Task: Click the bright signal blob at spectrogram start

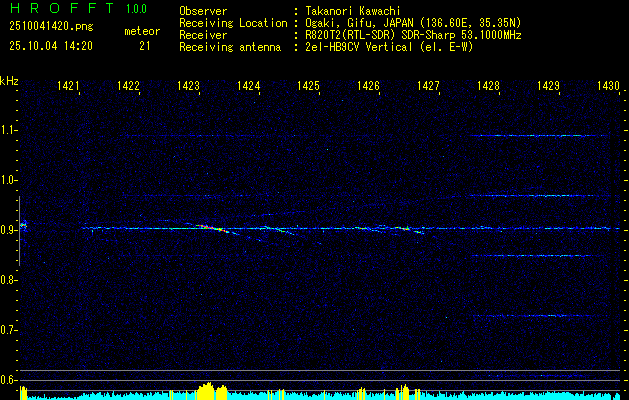Action: (x=24, y=225)
